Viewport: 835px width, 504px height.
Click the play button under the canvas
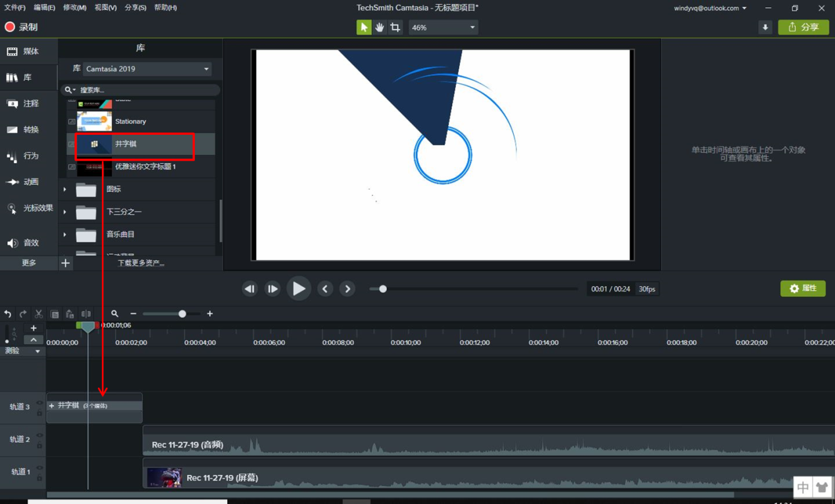(x=299, y=289)
